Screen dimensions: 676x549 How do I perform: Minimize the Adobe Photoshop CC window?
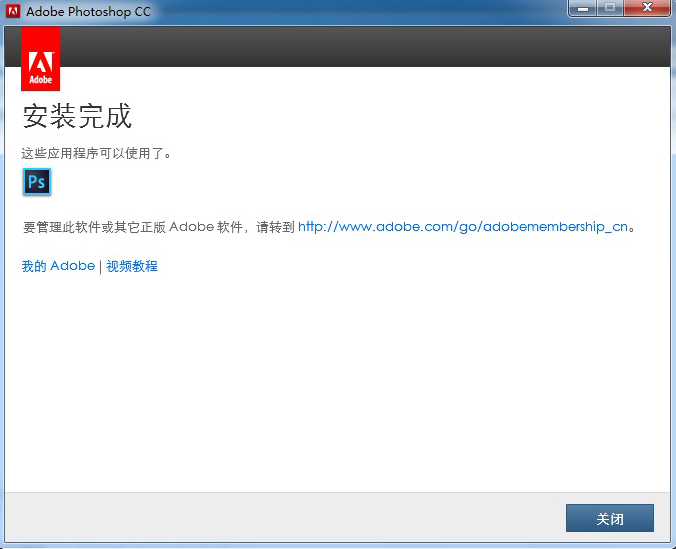pos(583,8)
